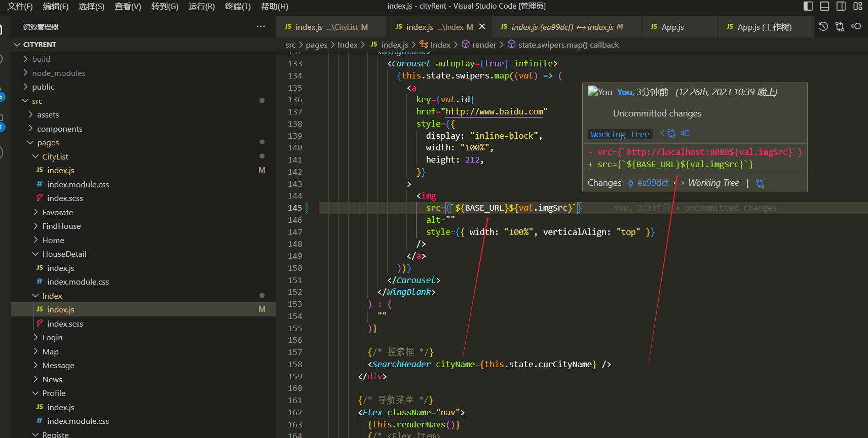Open the 编辑(E) menu

(x=56, y=6)
